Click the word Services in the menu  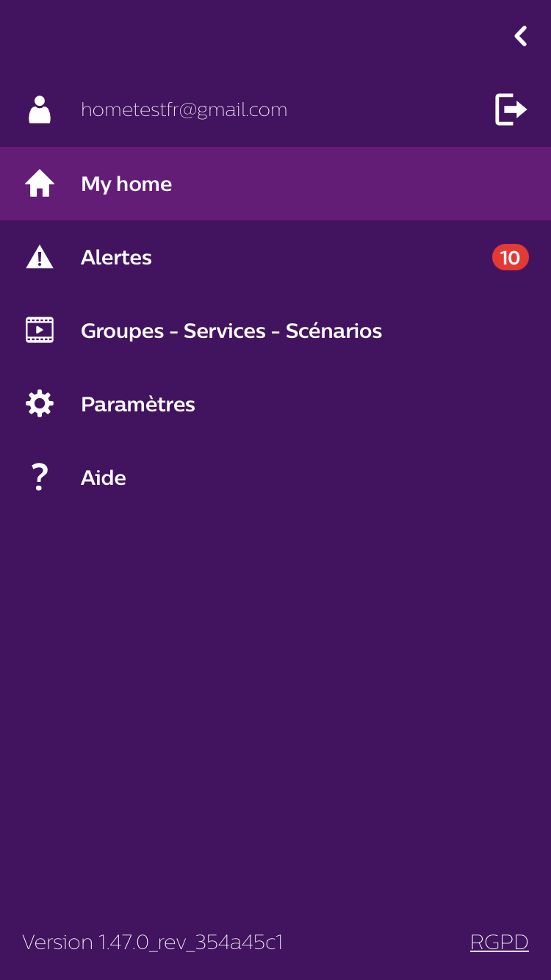point(225,331)
